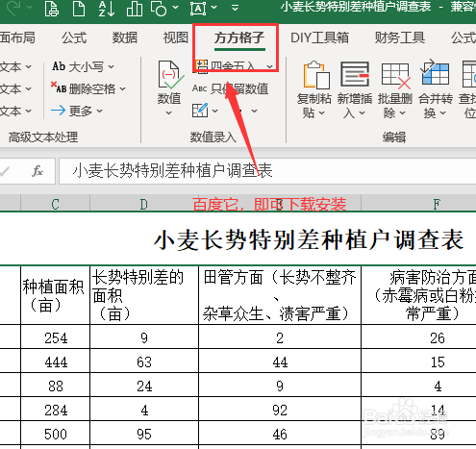Click the shapes icon in quick access toolbar
Viewport: 476px width, 449px height.
coord(159,9)
